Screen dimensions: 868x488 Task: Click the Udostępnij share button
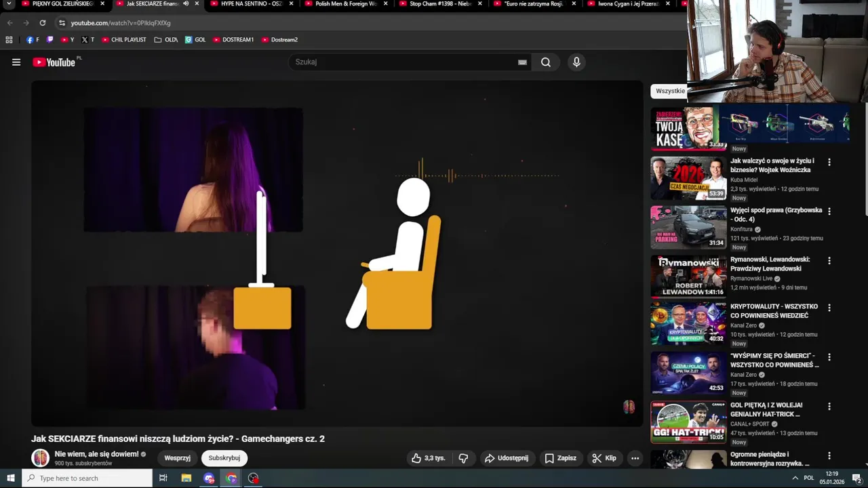507,458
